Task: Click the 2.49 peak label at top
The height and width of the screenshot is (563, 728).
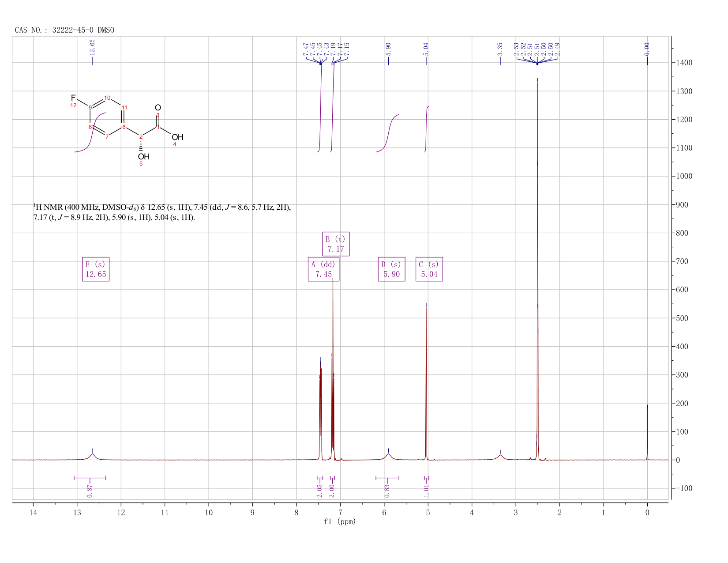Action: [x=557, y=49]
